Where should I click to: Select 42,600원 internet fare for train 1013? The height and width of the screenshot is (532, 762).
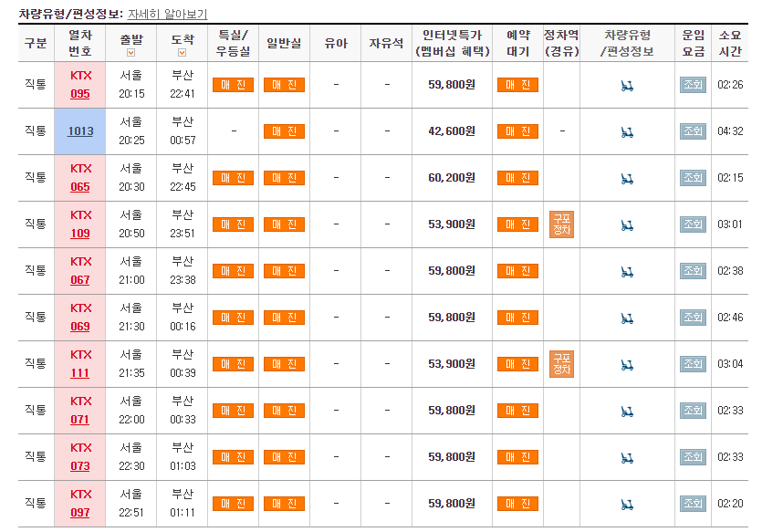(452, 131)
